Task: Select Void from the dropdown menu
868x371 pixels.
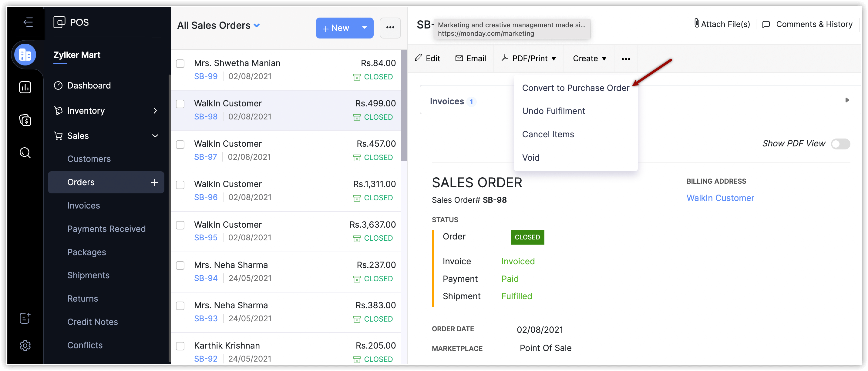Action: [x=531, y=158]
